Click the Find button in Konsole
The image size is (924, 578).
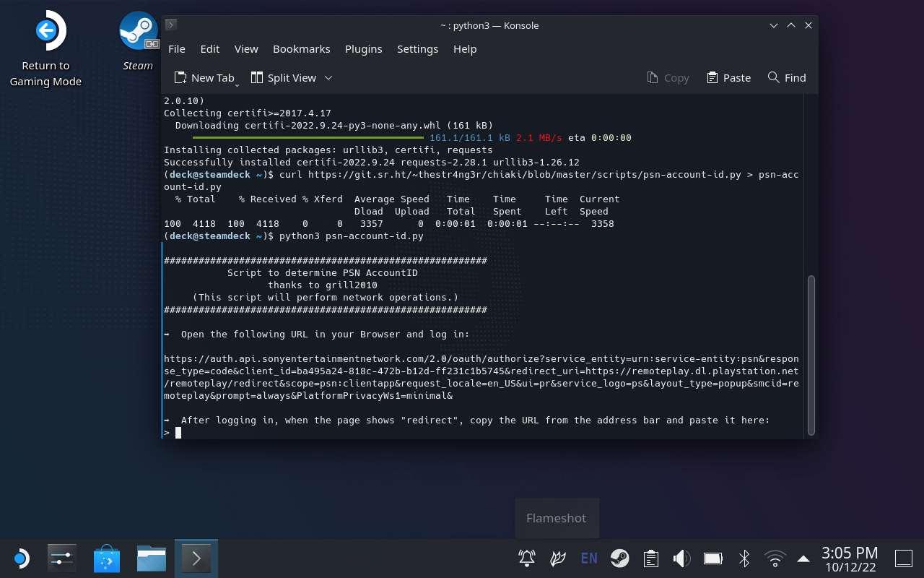point(787,78)
